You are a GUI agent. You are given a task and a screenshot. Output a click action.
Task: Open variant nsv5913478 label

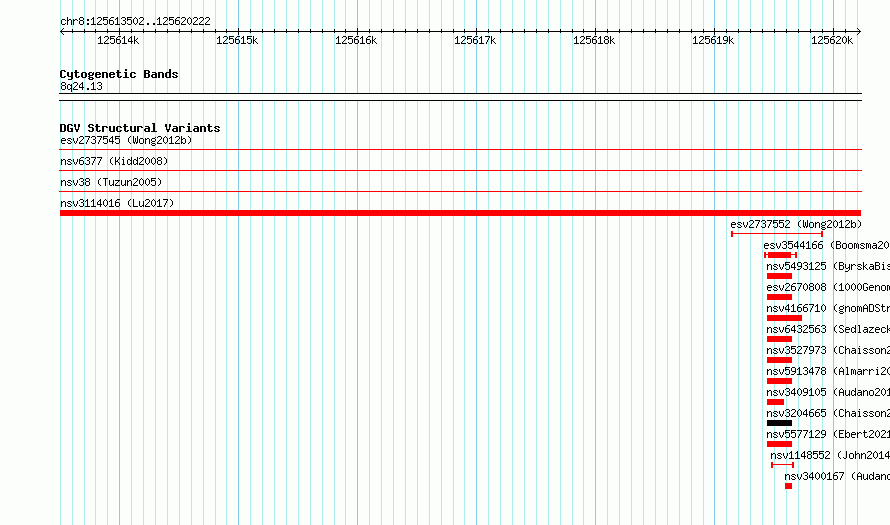coord(828,371)
